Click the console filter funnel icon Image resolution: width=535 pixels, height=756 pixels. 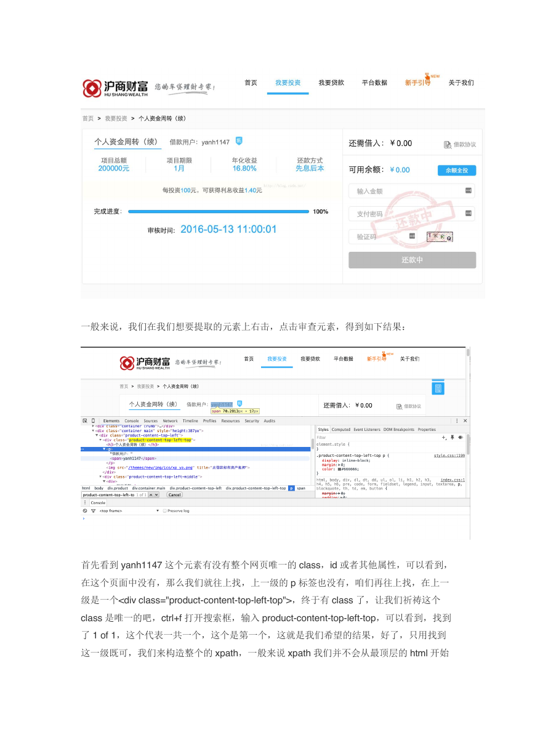(93, 511)
